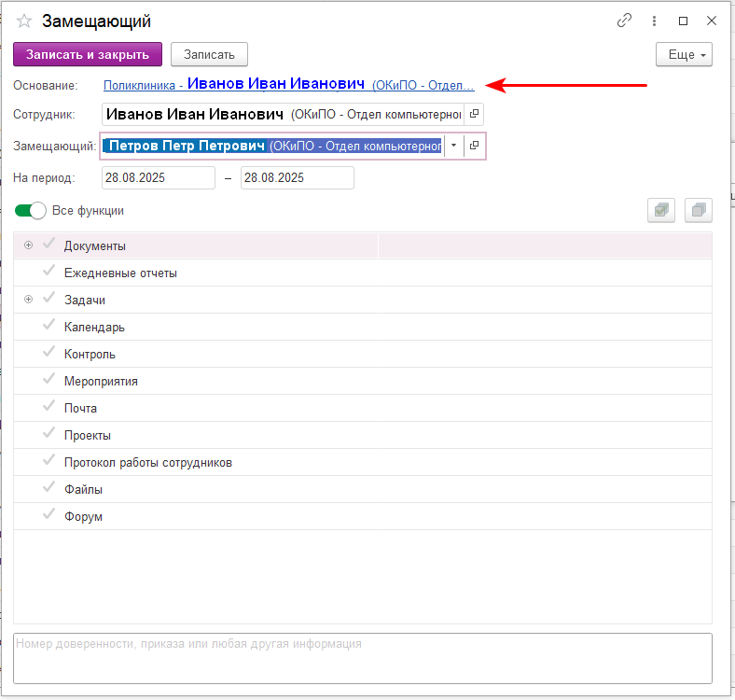Open the Замещающий record with the open icon
The width and height of the screenshot is (735, 700).
474,146
